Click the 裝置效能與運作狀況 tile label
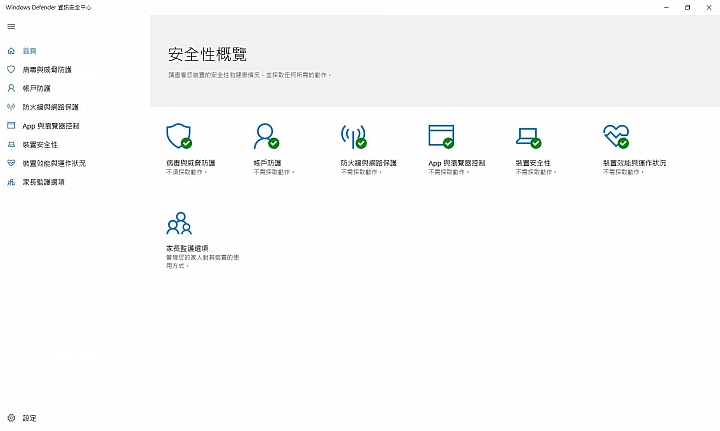Image resolution: width=720 pixels, height=431 pixels. 634,163
